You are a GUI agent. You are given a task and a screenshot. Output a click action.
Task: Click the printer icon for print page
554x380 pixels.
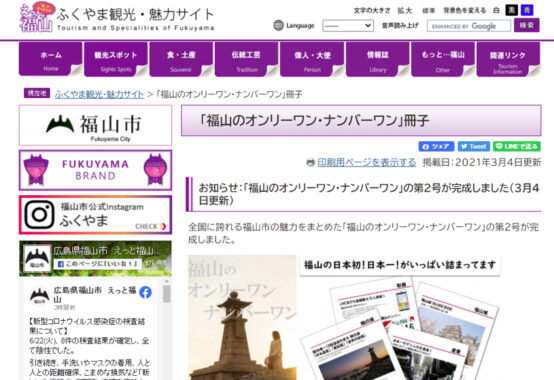pyautogui.click(x=310, y=162)
